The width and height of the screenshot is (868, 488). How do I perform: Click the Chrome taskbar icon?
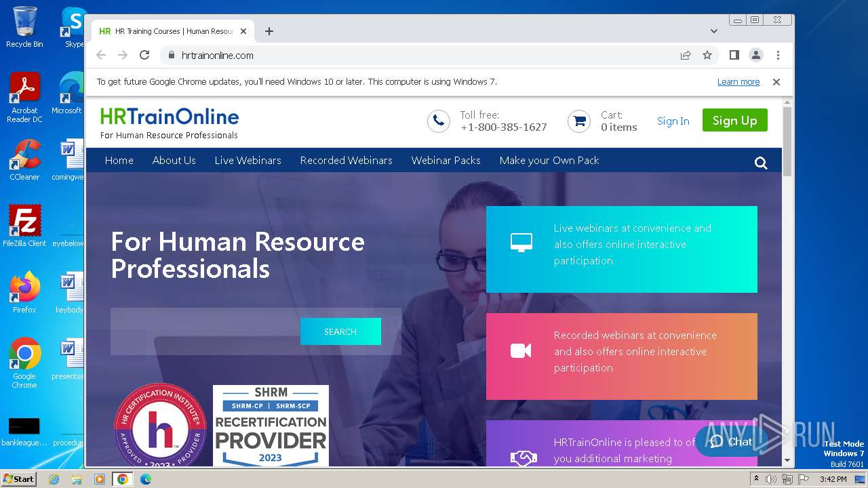coord(123,479)
